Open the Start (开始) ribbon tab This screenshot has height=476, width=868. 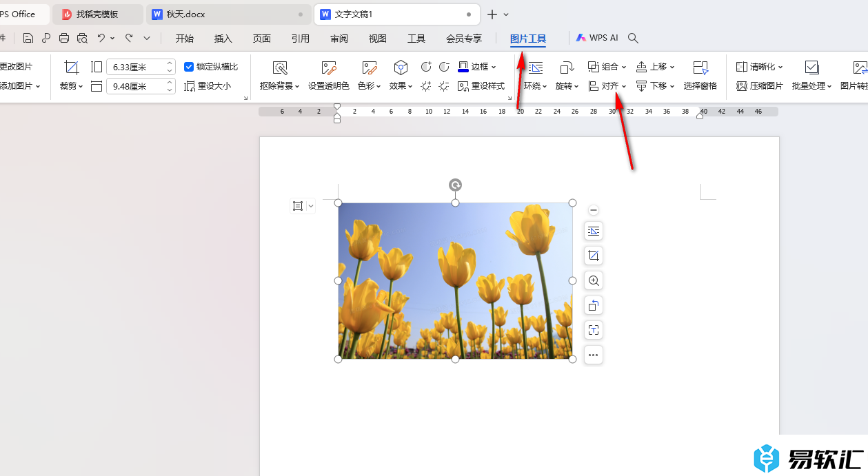tap(185, 39)
